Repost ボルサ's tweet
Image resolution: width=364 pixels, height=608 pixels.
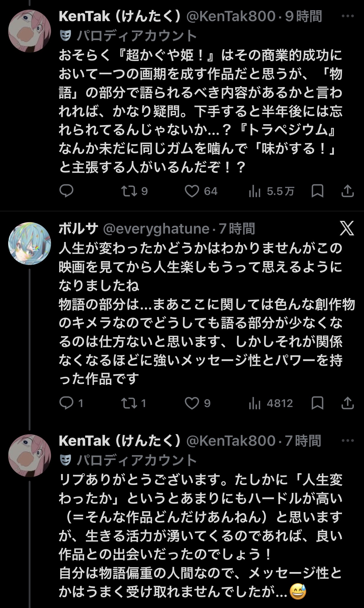point(129,403)
